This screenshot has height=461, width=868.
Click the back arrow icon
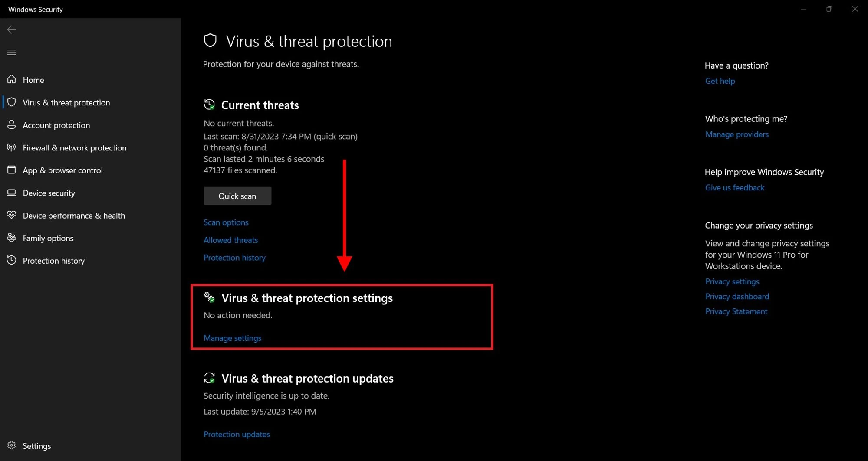coord(12,29)
